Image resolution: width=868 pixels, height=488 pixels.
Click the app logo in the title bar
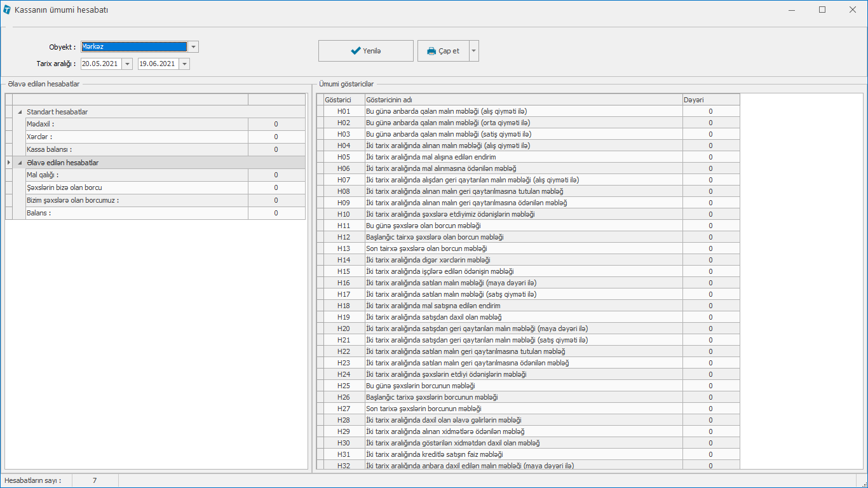(x=7, y=10)
